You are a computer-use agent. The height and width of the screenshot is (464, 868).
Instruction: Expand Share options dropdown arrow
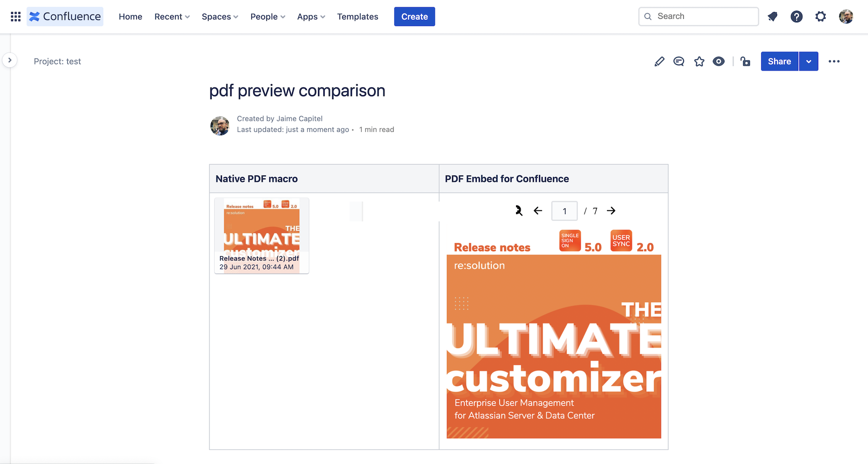[809, 61]
